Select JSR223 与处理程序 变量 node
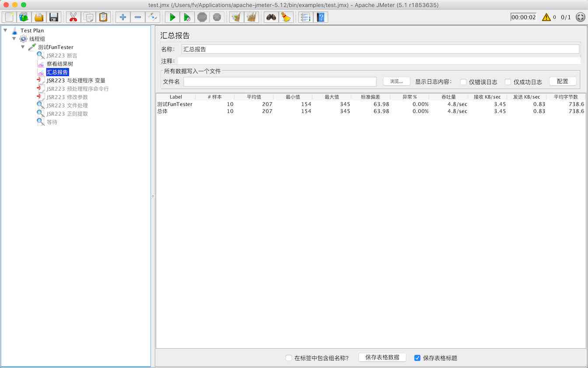Screen dimensions: 588x368 (76, 81)
